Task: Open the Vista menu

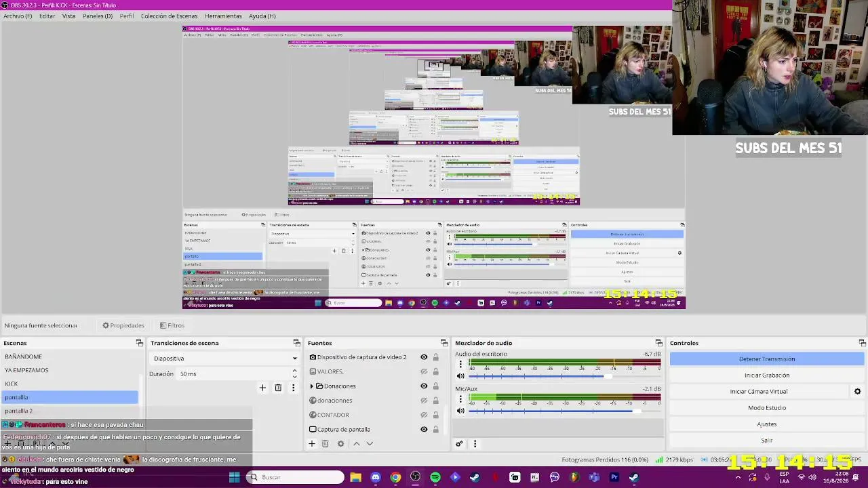Action: (68, 16)
